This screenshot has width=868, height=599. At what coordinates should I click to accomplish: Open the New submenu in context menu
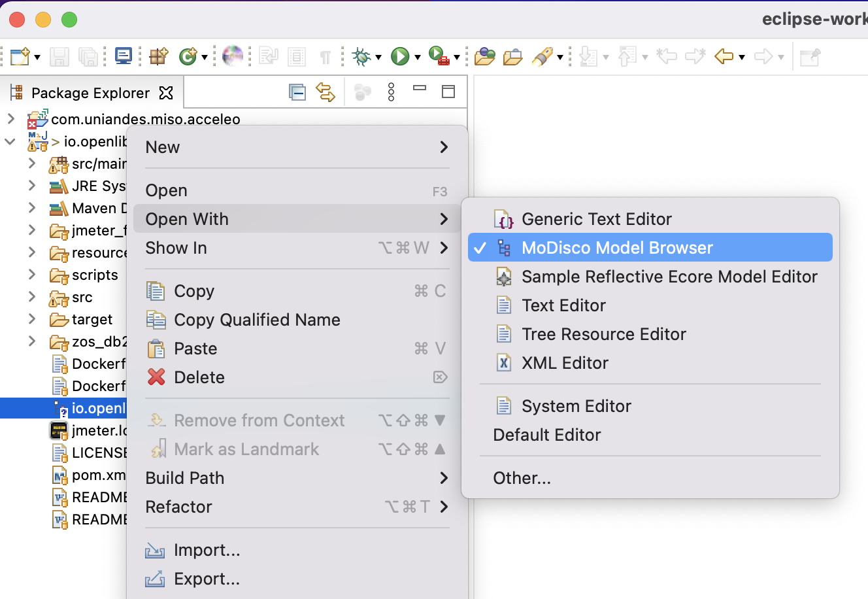pyautogui.click(x=297, y=147)
